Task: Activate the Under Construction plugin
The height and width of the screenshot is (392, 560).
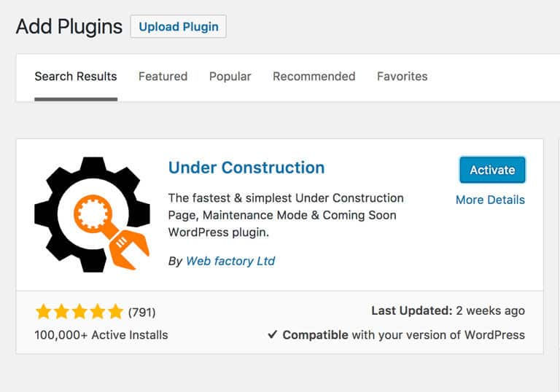Action: coord(492,170)
